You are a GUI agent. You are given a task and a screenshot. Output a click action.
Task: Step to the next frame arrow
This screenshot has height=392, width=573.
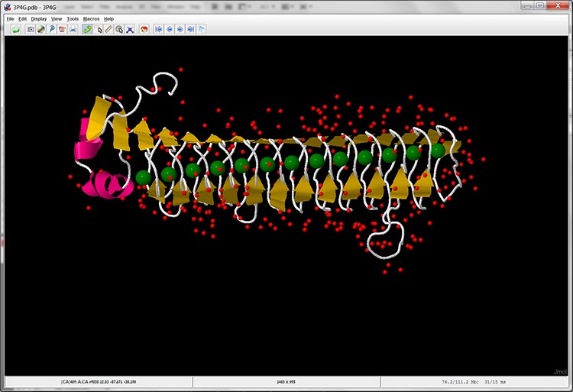[180, 29]
